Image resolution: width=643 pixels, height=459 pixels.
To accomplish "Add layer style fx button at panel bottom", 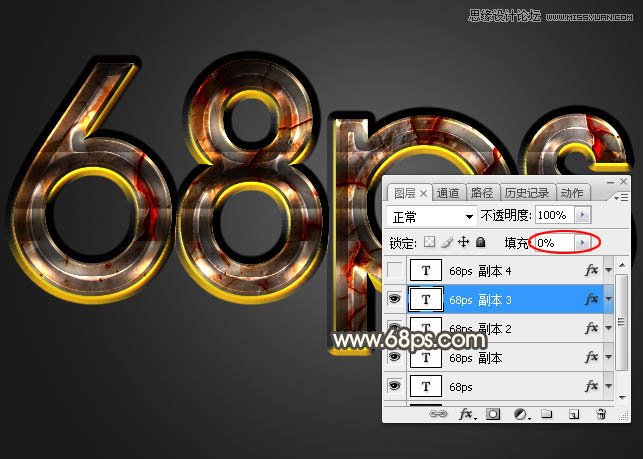I will click(x=467, y=414).
